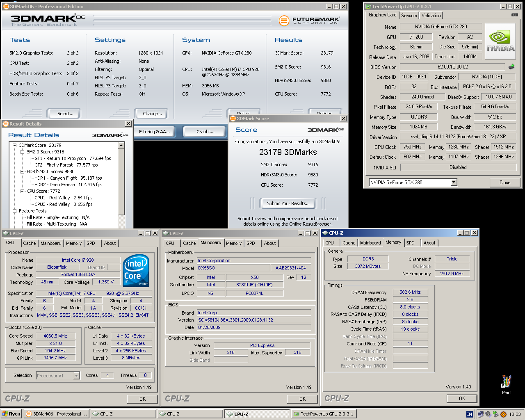This screenshot has width=525, height=420.
Task: Click the Filtering & AA... button
Action: click(x=154, y=132)
